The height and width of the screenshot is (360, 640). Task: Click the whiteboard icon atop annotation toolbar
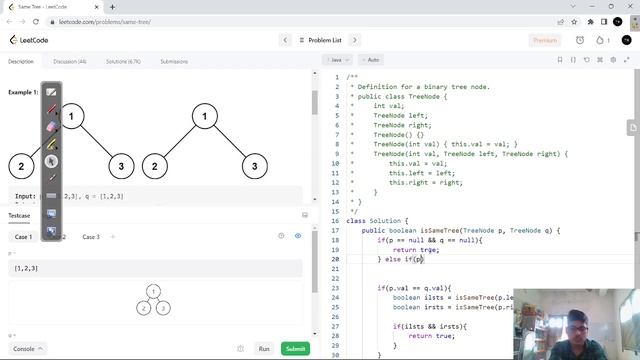pyautogui.click(x=51, y=92)
